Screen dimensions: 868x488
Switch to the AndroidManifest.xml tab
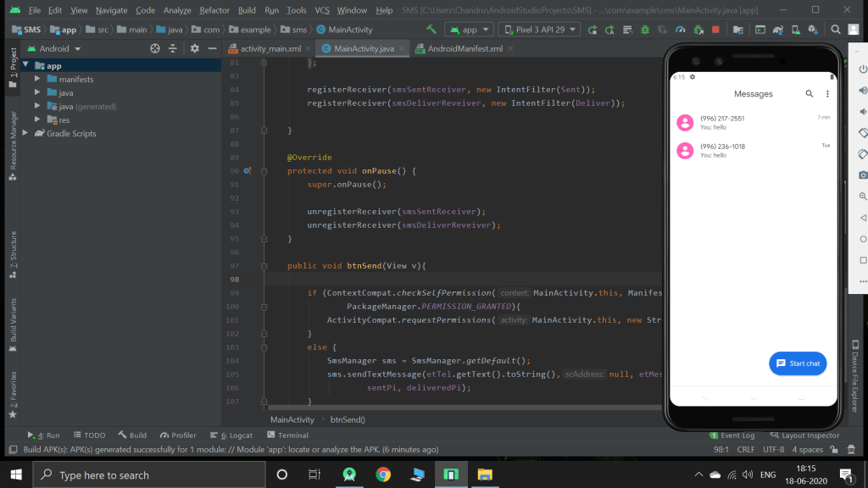pyautogui.click(x=465, y=49)
